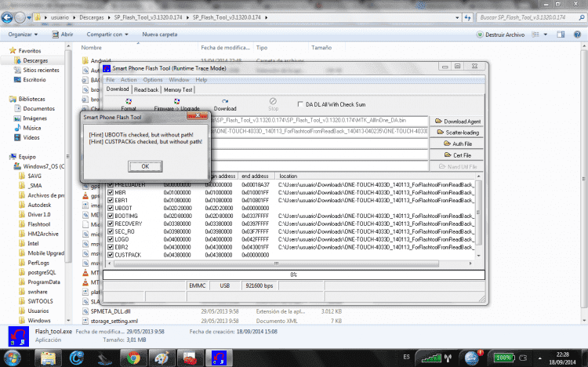The width and height of the screenshot is (588, 367).
Task: Open the Auth File browser
Action: point(457,144)
